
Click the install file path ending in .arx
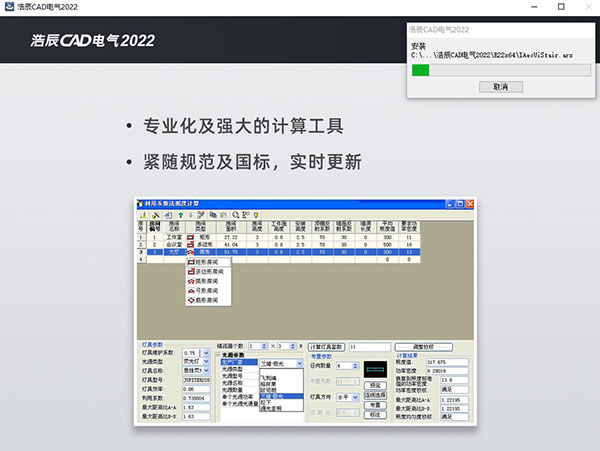[x=492, y=55]
